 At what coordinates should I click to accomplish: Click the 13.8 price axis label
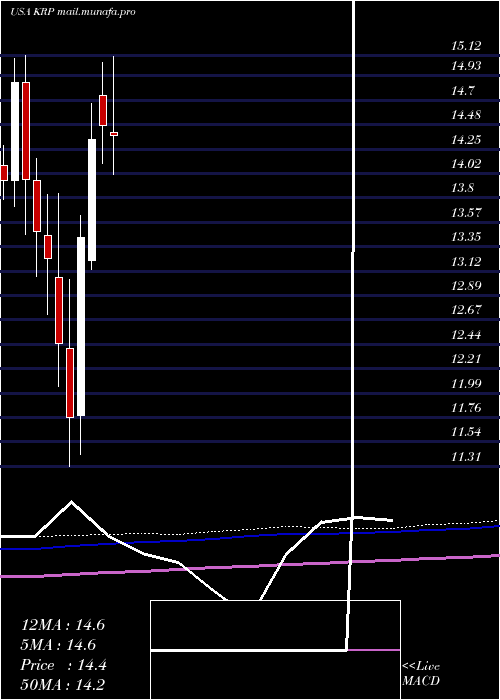tap(462, 188)
